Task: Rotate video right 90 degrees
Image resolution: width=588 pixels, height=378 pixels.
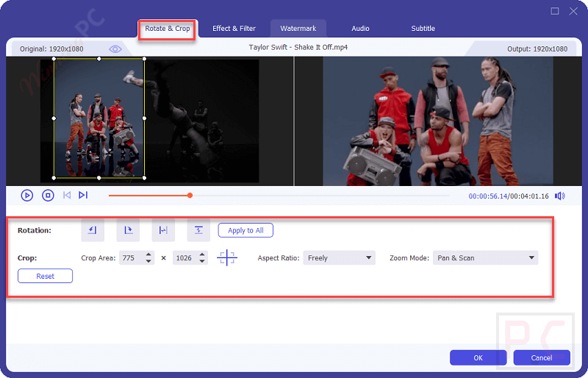Action: pos(128,230)
